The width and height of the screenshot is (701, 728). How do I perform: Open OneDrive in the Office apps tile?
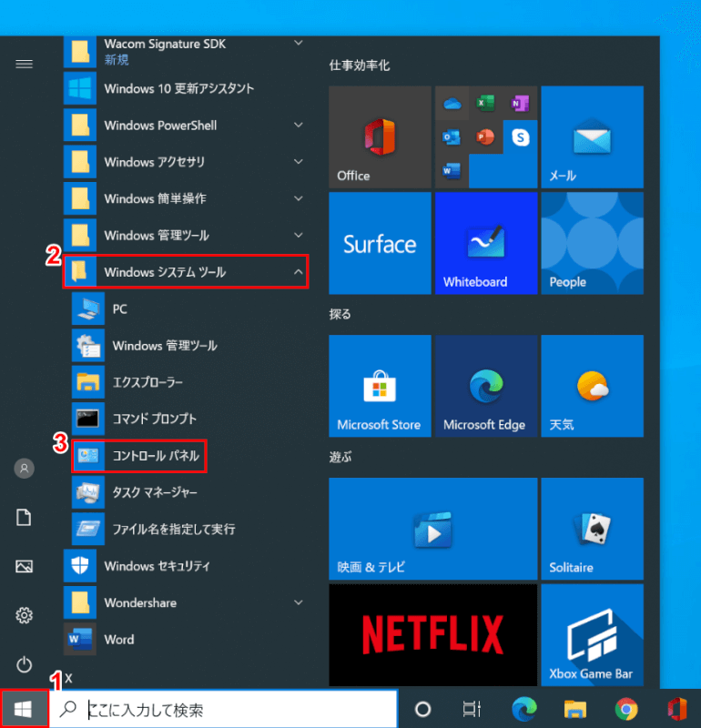[x=452, y=103]
